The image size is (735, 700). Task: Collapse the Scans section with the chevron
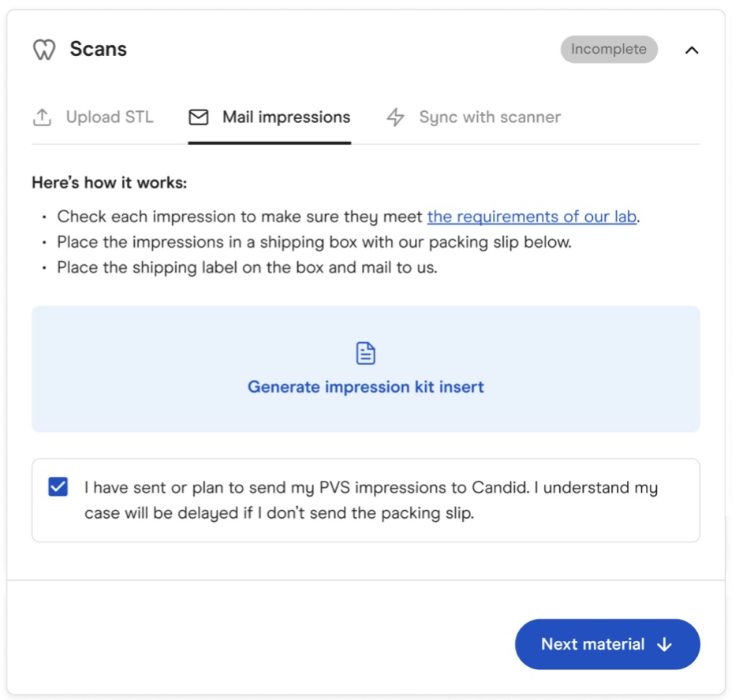tap(692, 50)
